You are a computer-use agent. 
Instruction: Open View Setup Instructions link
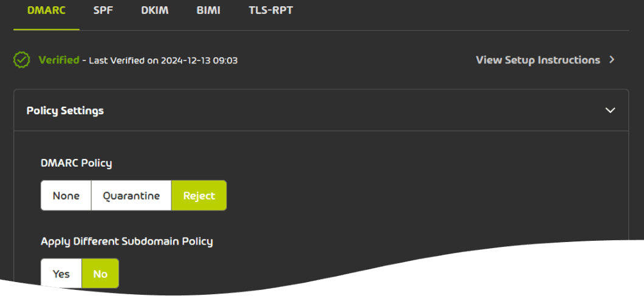[538, 60]
